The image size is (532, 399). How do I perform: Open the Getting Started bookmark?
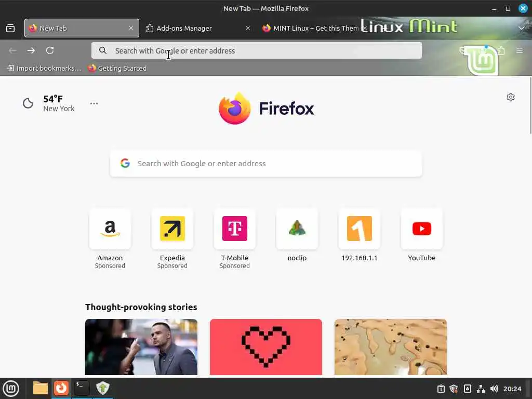[117, 68]
